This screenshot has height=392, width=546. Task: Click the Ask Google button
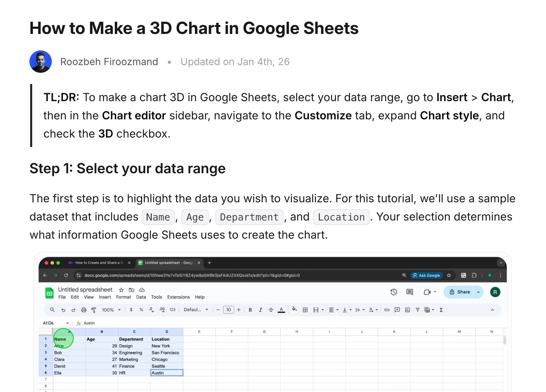coord(426,275)
